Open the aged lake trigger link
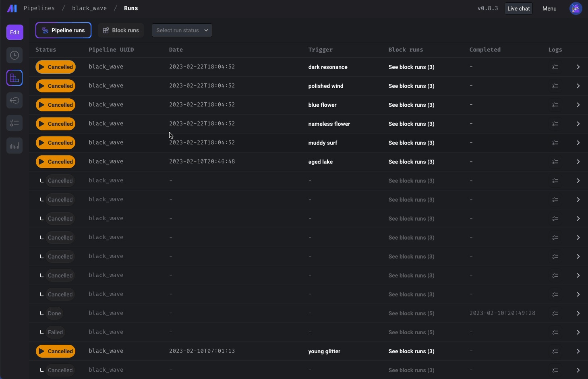This screenshot has width=588, height=379. coord(321,162)
